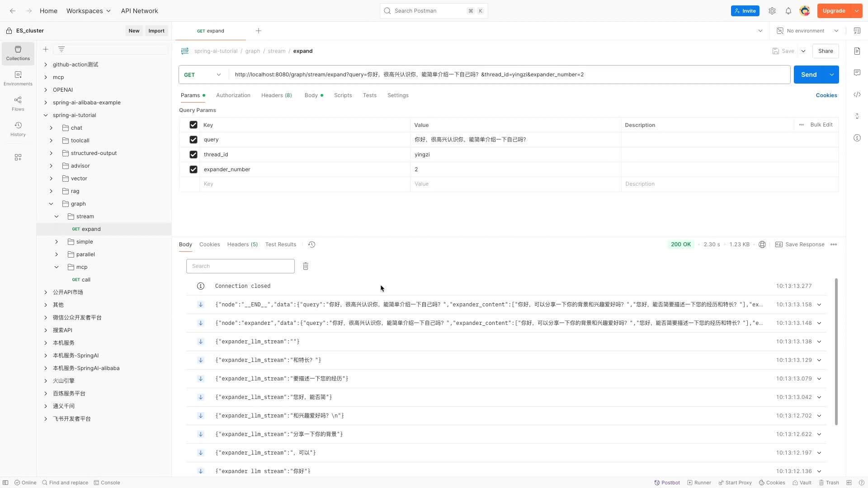Expand the __END__ node message row
Viewport: 868px width, 488px height.
point(819,305)
